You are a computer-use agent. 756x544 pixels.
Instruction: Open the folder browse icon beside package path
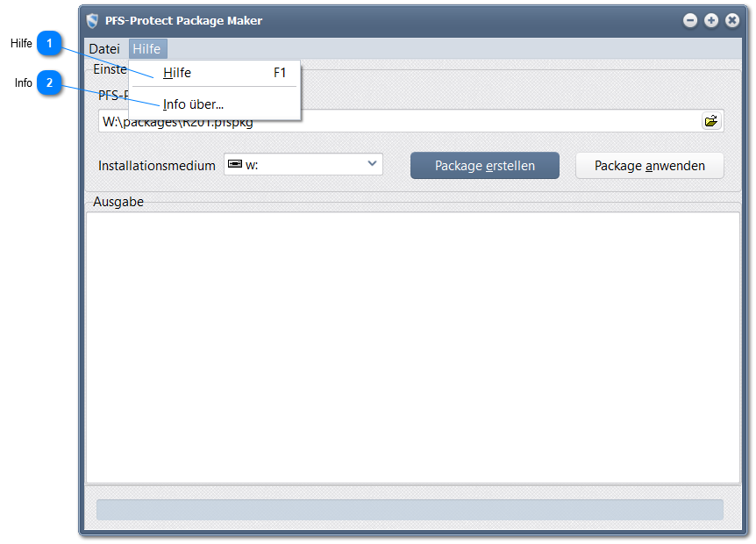click(711, 121)
